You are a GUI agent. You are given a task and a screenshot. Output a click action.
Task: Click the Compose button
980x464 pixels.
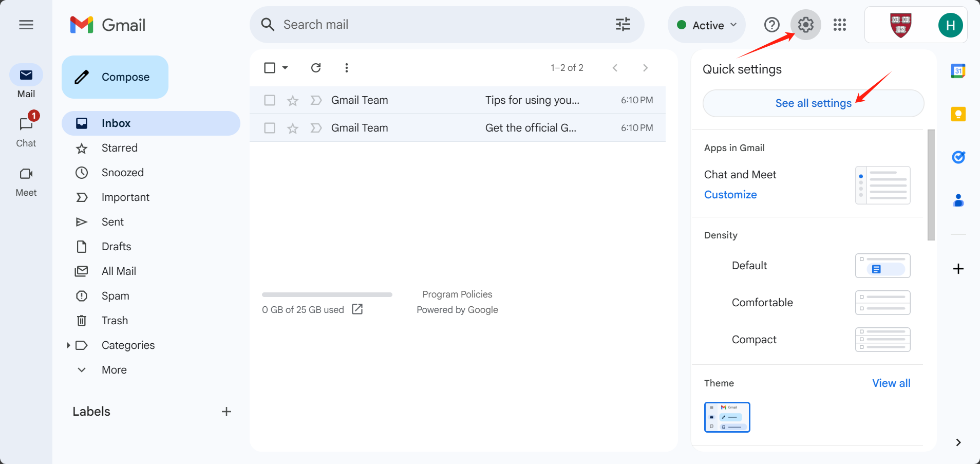(115, 77)
